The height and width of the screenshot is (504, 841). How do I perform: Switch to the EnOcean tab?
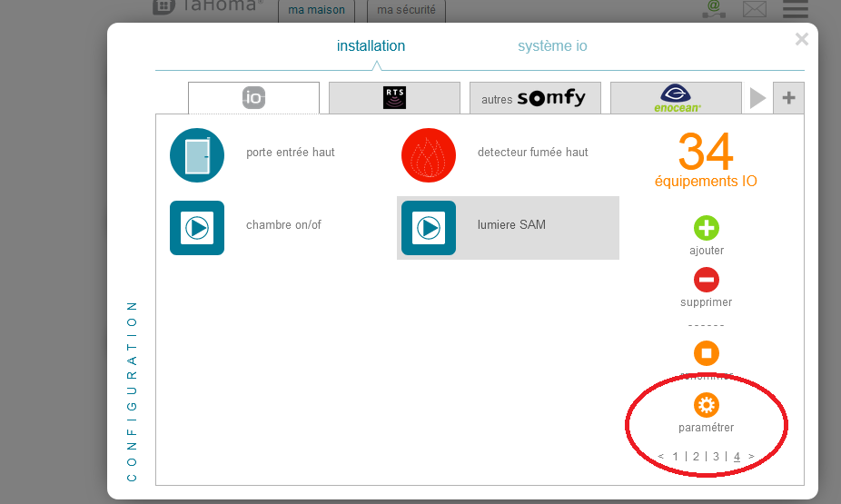[x=676, y=98]
